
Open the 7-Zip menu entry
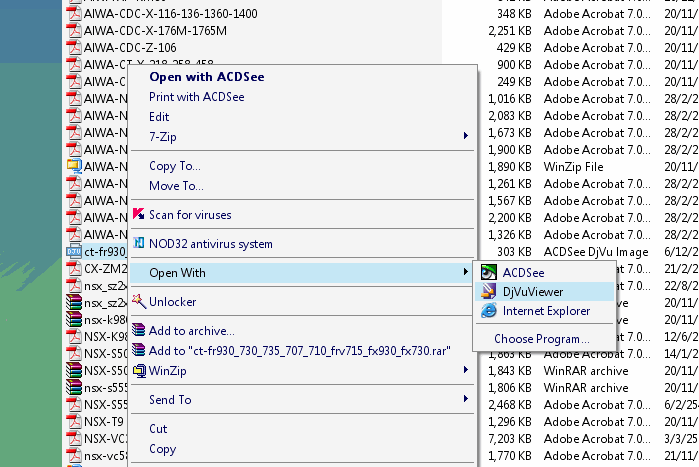[x=303, y=136]
